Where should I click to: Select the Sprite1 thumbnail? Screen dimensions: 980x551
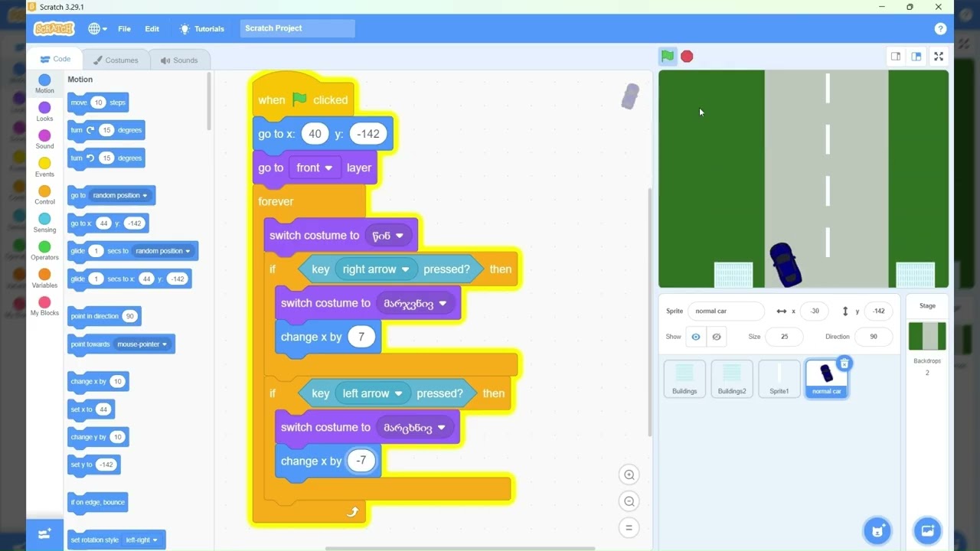tap(779, 379)
